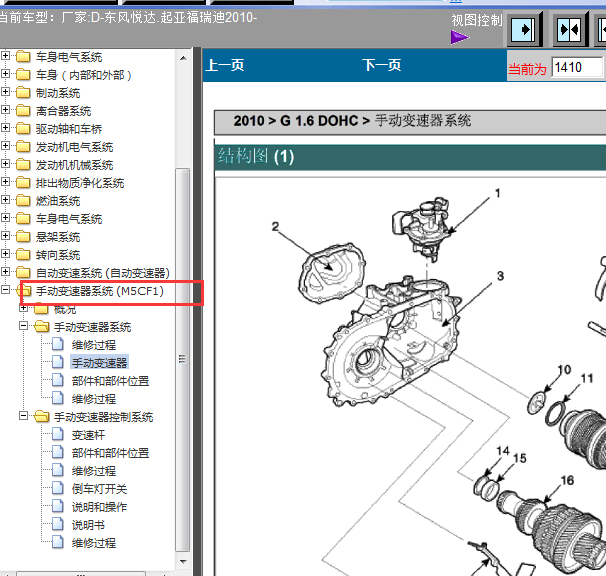Click breadcrumb 2010 > G 1.6 DOHC > 手动变速器系统

pyautogui.click(x=352, y=121)
